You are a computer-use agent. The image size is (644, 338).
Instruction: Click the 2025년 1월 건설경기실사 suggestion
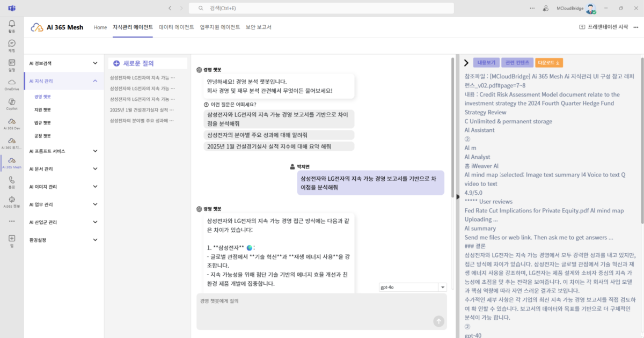pyautogui.click(x=280, y=146)
